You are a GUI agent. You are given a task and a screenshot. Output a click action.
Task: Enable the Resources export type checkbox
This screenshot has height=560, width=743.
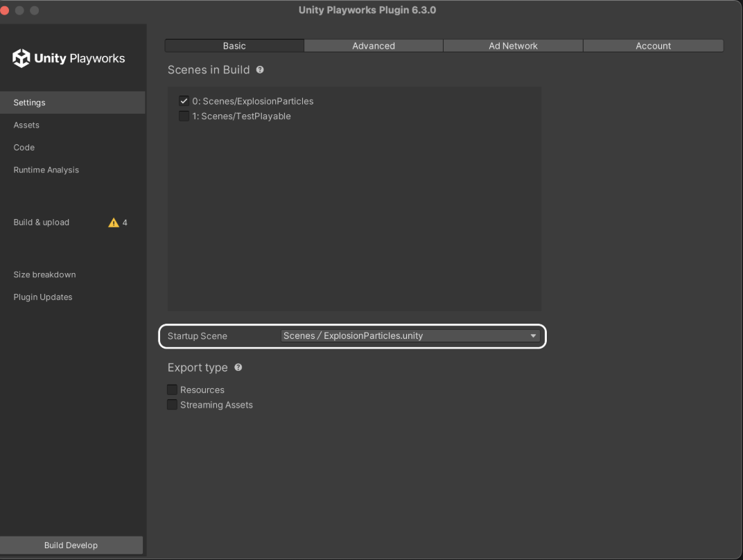[x=172, y=390]
